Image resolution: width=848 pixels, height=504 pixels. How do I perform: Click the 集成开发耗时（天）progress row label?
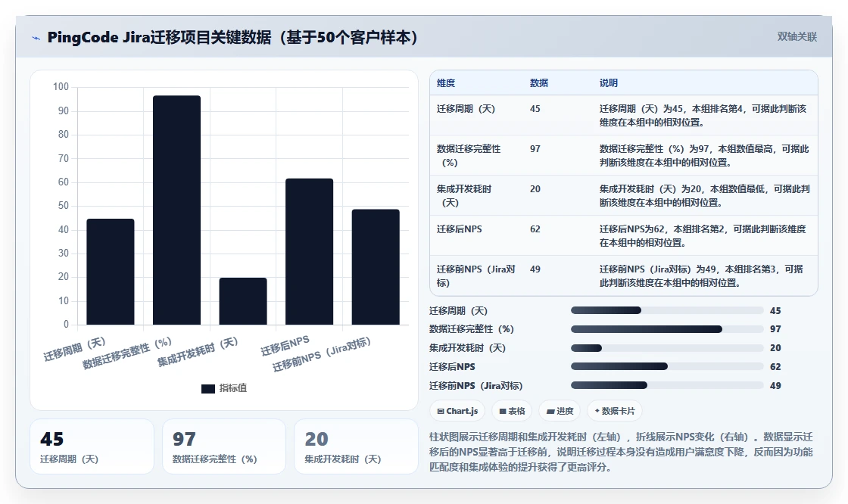pos(467,347)
